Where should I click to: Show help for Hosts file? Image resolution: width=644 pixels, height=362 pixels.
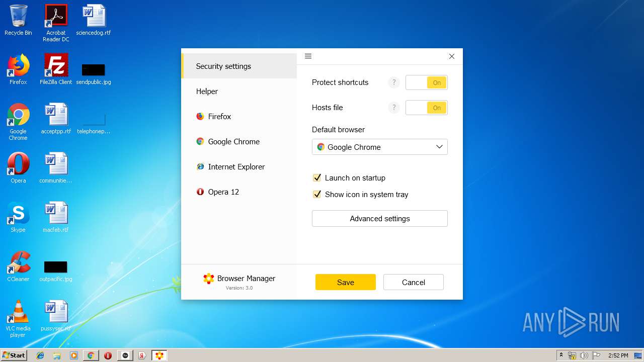point(394,108)
